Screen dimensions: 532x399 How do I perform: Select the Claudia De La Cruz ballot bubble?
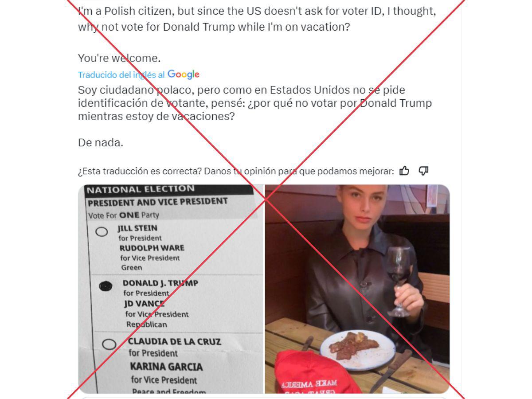click(109, 344)
